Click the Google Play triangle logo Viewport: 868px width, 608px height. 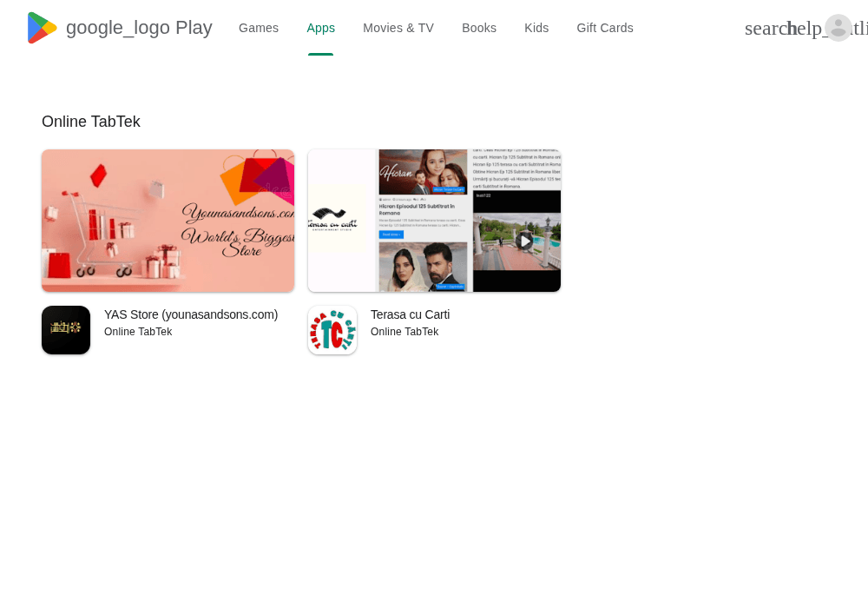tap(42, 28)
